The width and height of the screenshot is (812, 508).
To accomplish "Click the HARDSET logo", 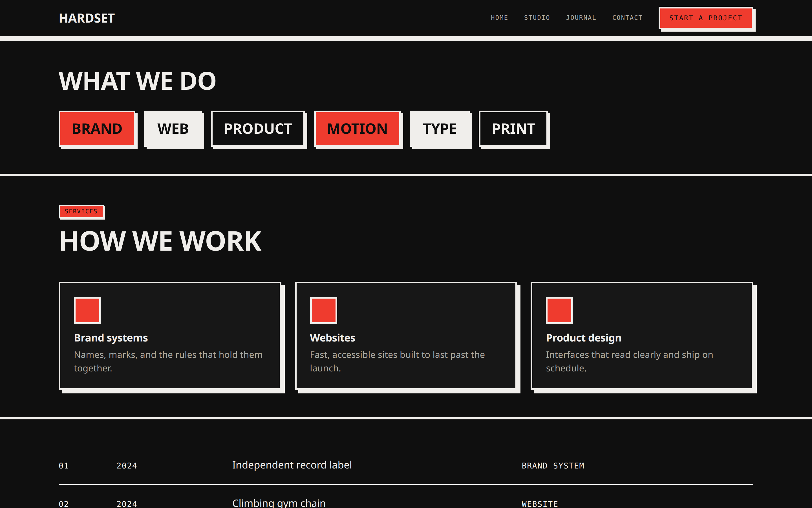I will coord(87,18).
